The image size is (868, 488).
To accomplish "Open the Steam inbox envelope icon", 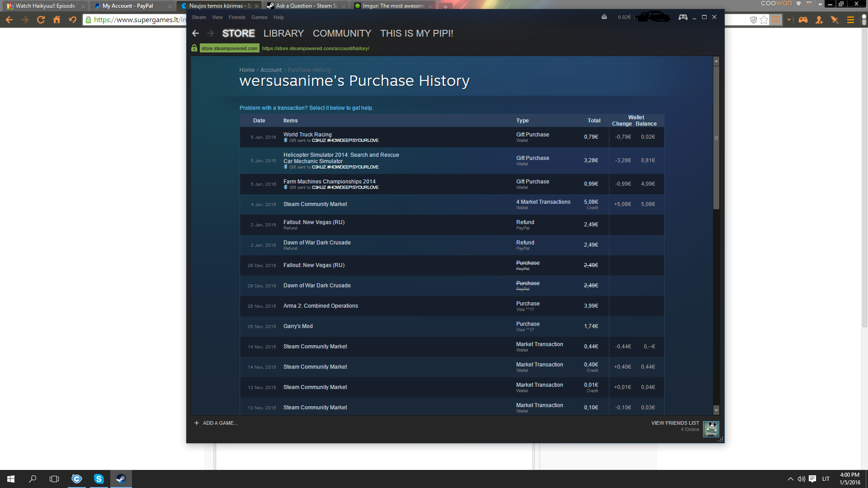I will click(604, 17).
